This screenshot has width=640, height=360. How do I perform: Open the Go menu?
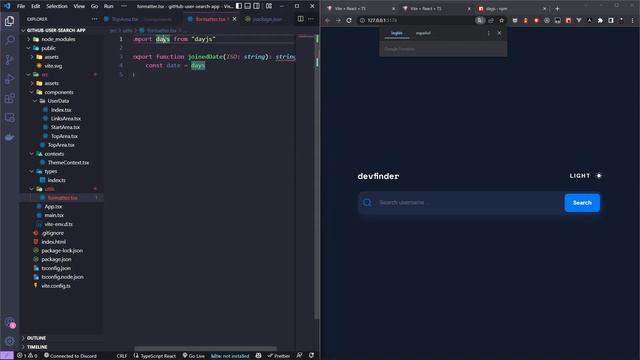click(x=94, y=6)
